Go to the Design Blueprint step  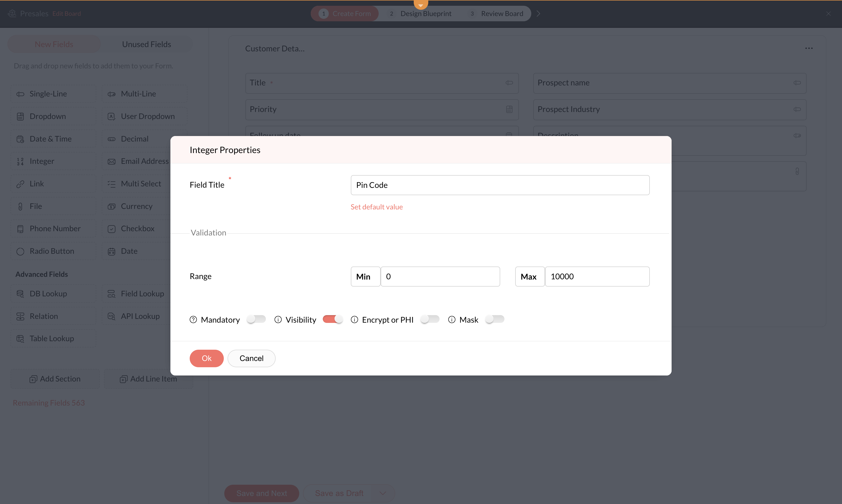click(426, 14)
